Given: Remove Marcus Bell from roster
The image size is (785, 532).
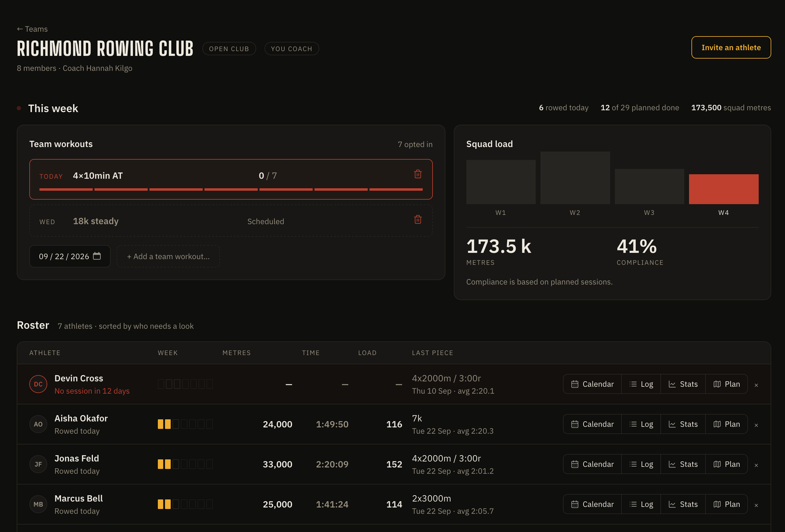Looking at the screenshot, I should click(x=756, y=505).
